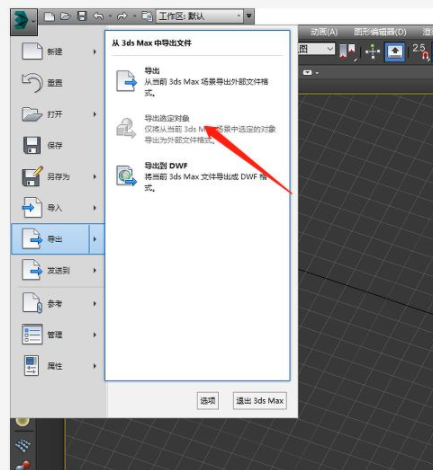
Task: Click the named selection sets flags icon
Action: [x=347, y=52]
